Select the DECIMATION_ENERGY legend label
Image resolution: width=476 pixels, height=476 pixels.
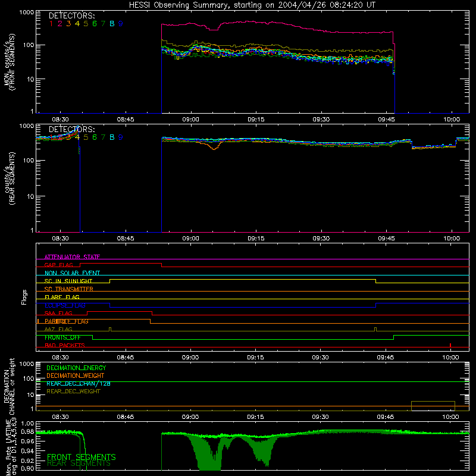(x=76, y=368)
